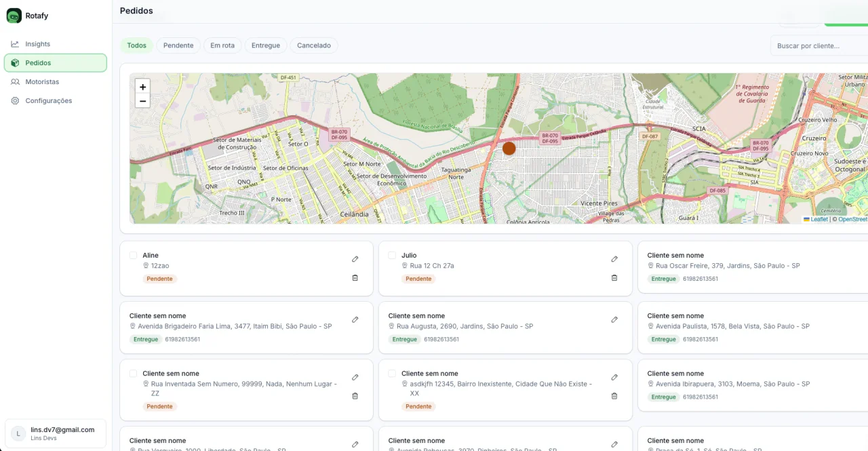
Task: Check the Julio order checkbox
Action: coord(392,256)
